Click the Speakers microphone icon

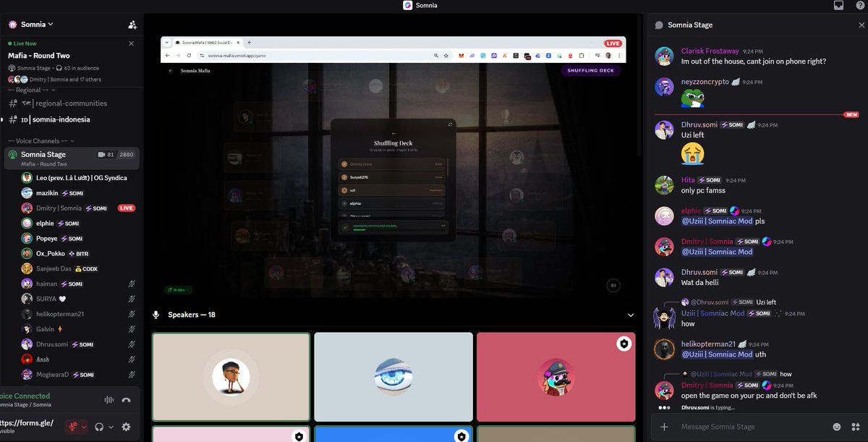tap(156, 315)
